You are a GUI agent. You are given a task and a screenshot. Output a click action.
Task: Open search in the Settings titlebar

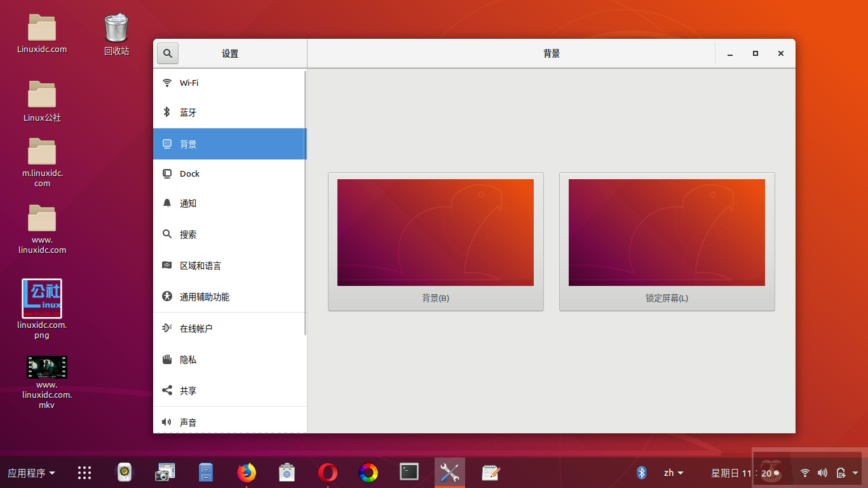167,53
